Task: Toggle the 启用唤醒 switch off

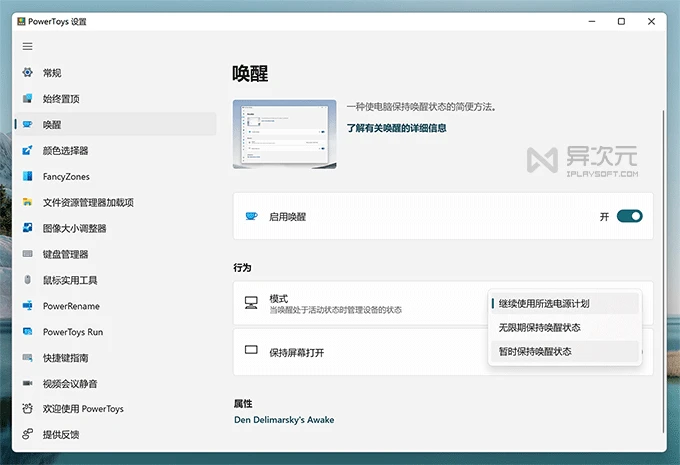Action: 629,216
